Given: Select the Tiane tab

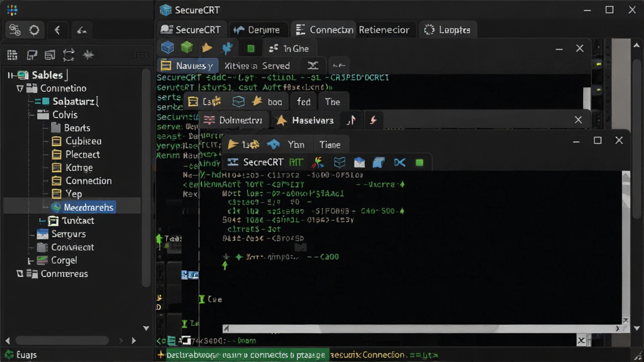Looking at the screenshot, I should [x=330, y=145].
